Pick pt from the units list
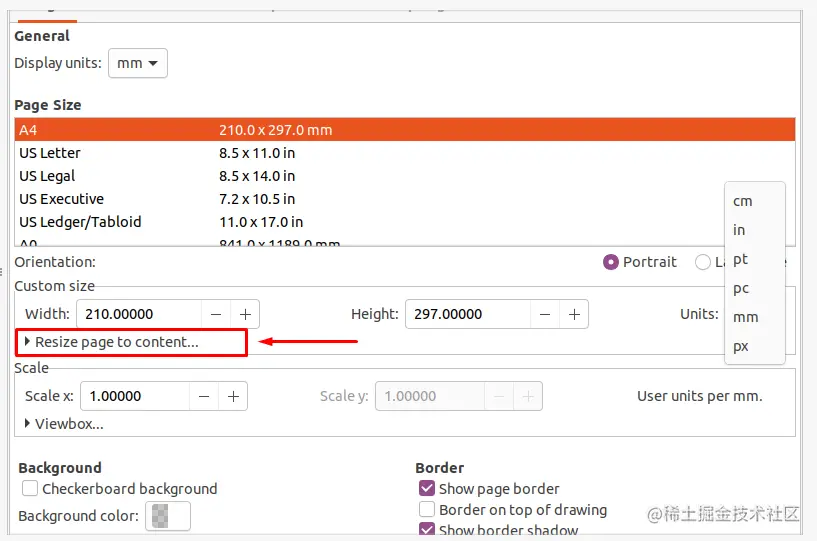The image size is (817, 541). pyautogui.click(x=754, y=259)
